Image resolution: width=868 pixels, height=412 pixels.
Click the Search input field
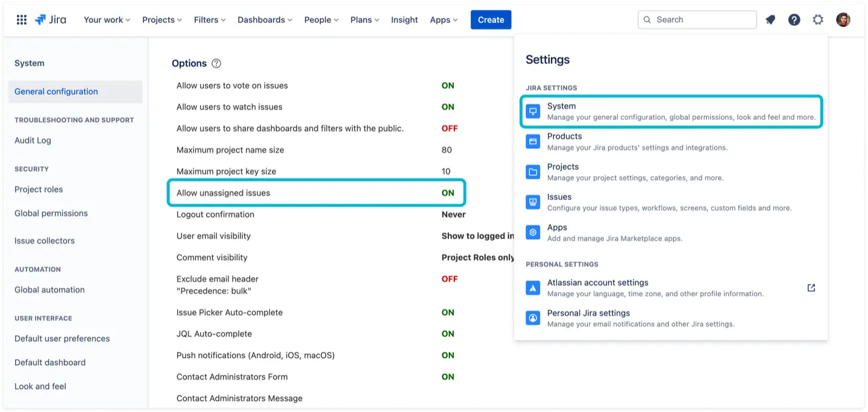697,20
